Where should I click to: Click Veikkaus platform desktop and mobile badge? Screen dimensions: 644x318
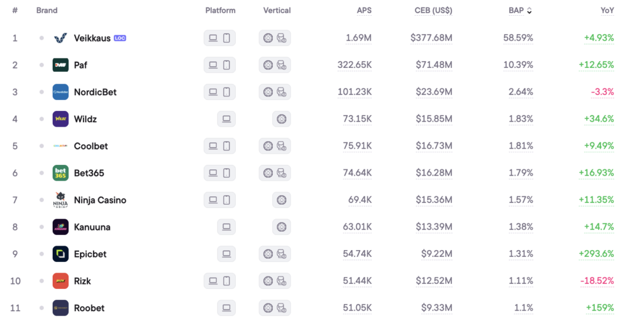pyautogui.click(x=219, y=38)
